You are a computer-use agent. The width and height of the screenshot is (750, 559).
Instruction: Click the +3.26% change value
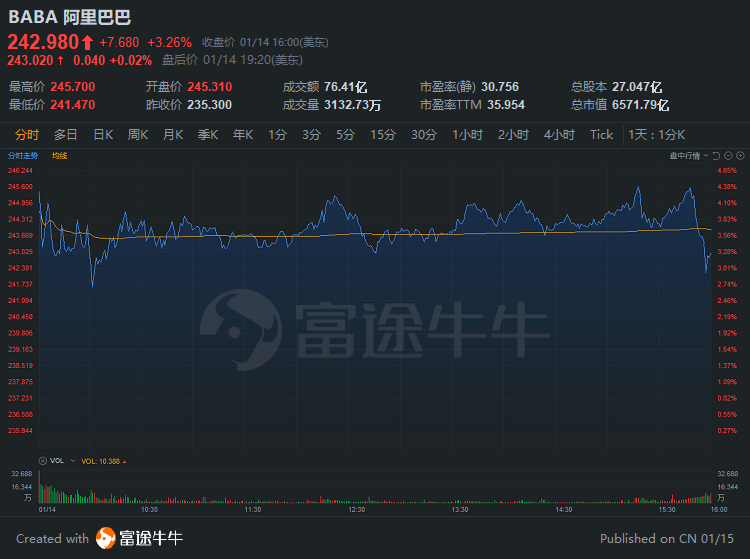pos(170,43)
